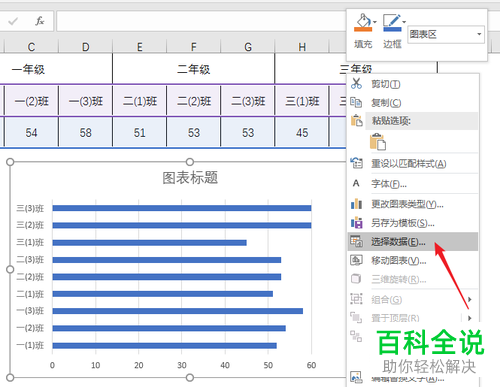The image size is (500, 387).
Task: Click the formula checkmark confirm icon
Action: 13,22
